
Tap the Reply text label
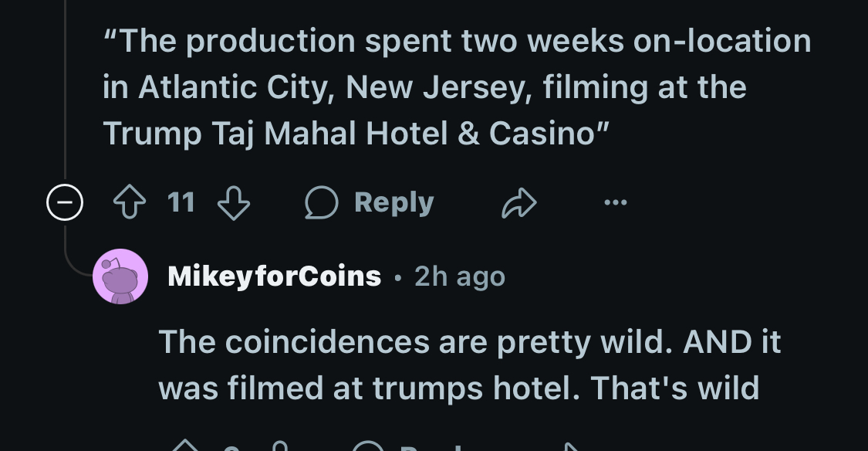coord(394,202)
